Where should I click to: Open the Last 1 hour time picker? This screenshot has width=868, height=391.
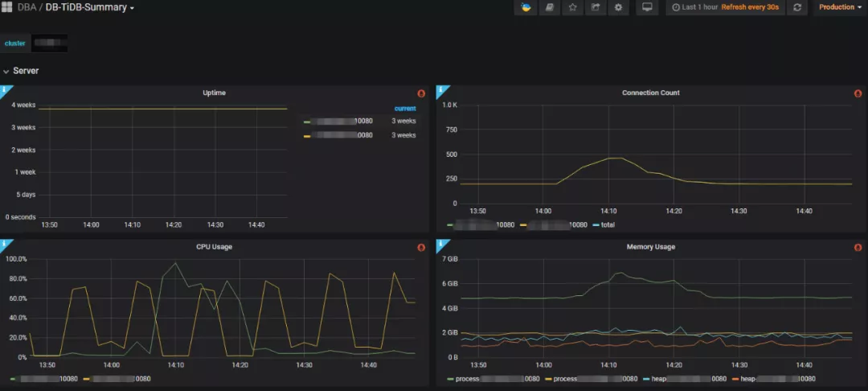tap(699, 7)
